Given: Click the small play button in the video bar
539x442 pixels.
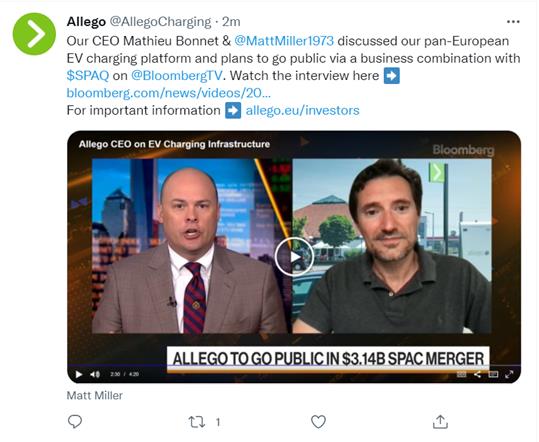Looking at the screenshot, I should click(x=79, y=374).
